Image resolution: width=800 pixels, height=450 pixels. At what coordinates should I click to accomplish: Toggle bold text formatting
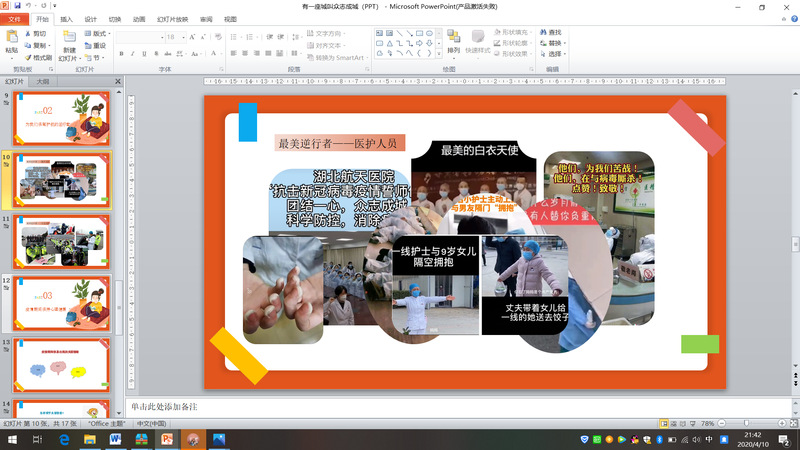pyautogui.click(x=121, y=54)
